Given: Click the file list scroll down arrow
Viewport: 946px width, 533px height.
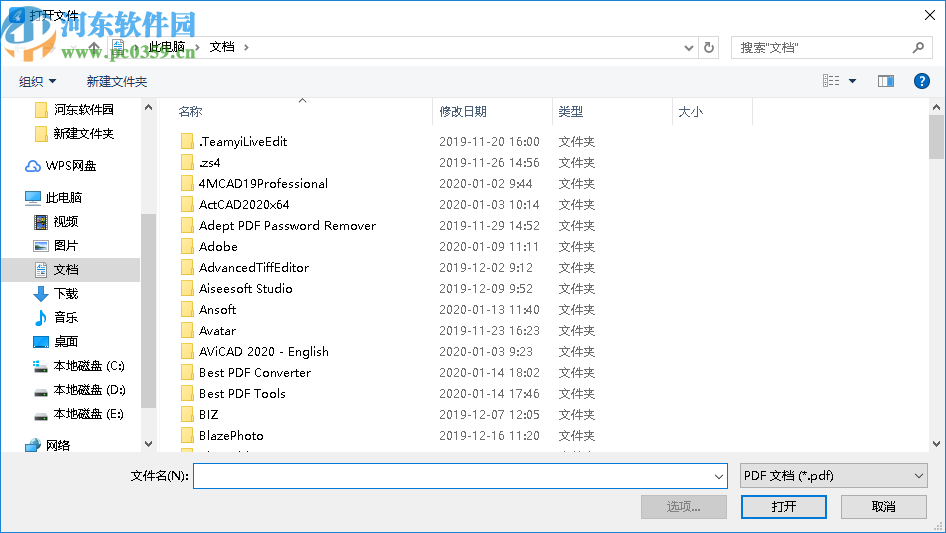Looking at the screenshot, I should (936, 444).
